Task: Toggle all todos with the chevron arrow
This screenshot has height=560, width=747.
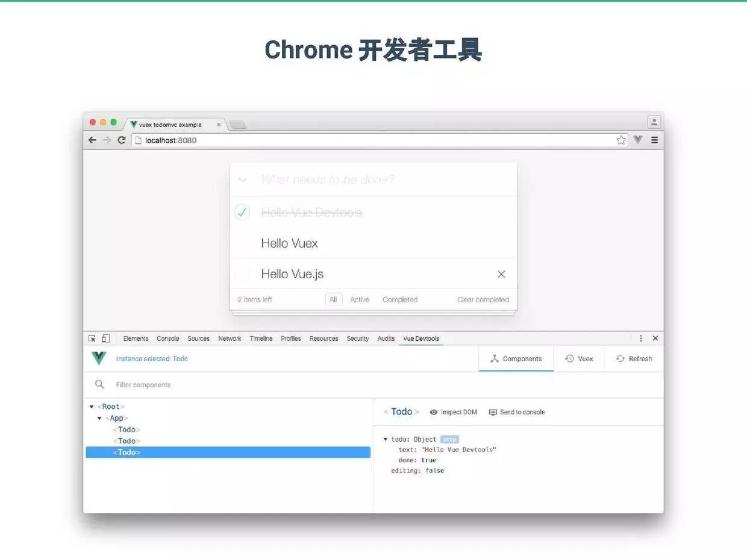Action: point(242,179)
